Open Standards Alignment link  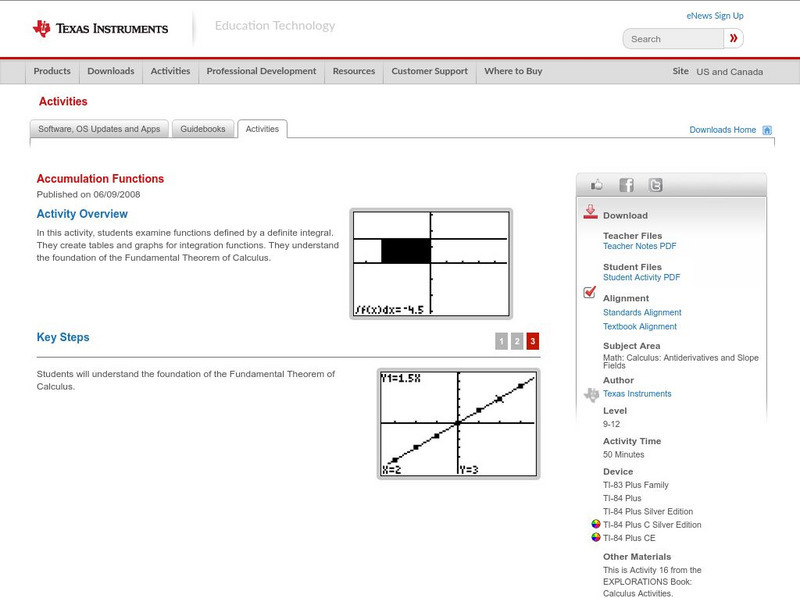(x=642, y=312)
